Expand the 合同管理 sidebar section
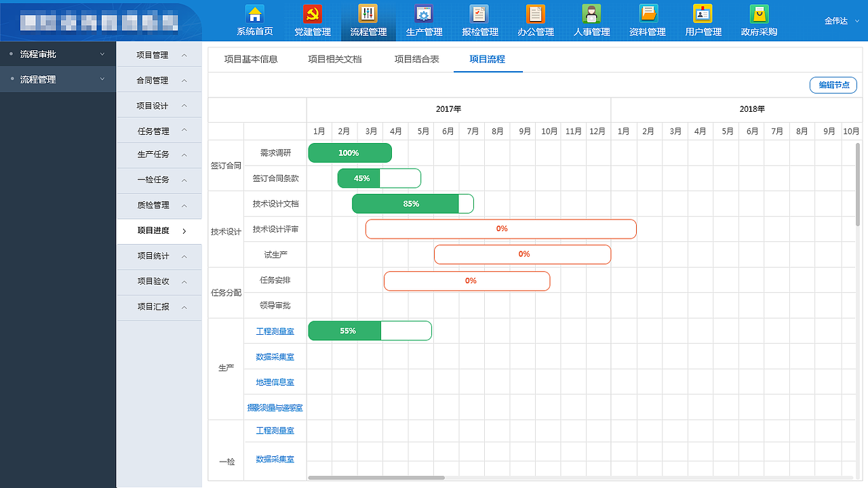This screenshot has width=868, height=488. pos(159,79)
